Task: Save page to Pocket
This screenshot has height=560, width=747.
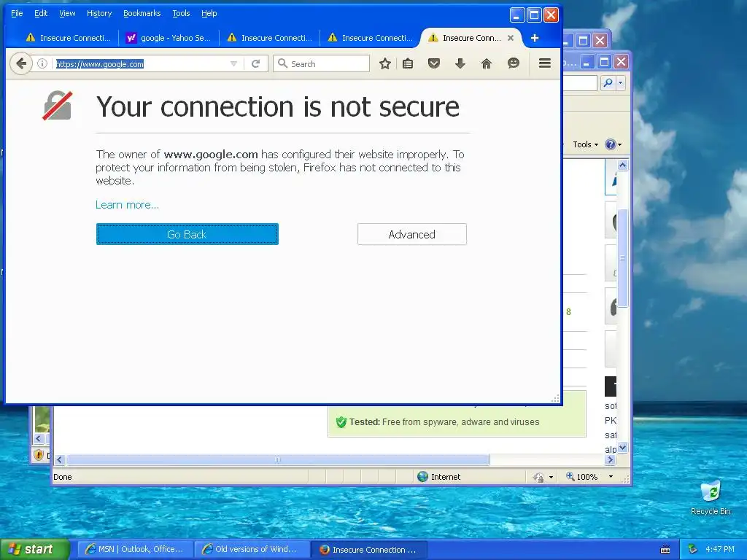Action: pyautogui.click(x=433, y=63)
